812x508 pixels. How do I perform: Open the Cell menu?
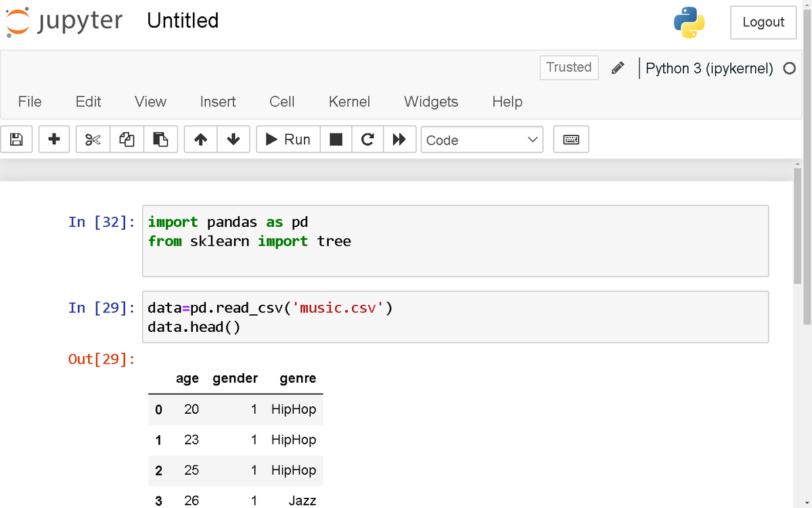tap(282, 102)
